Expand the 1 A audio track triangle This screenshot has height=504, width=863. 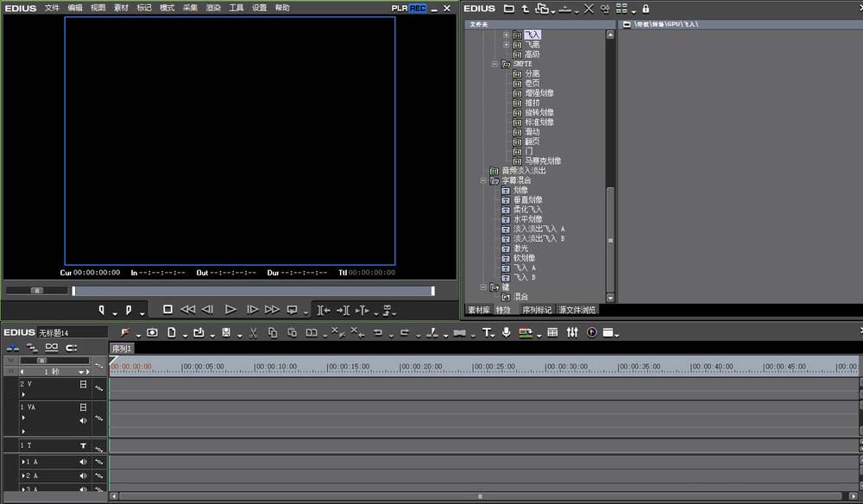(24, 463)
